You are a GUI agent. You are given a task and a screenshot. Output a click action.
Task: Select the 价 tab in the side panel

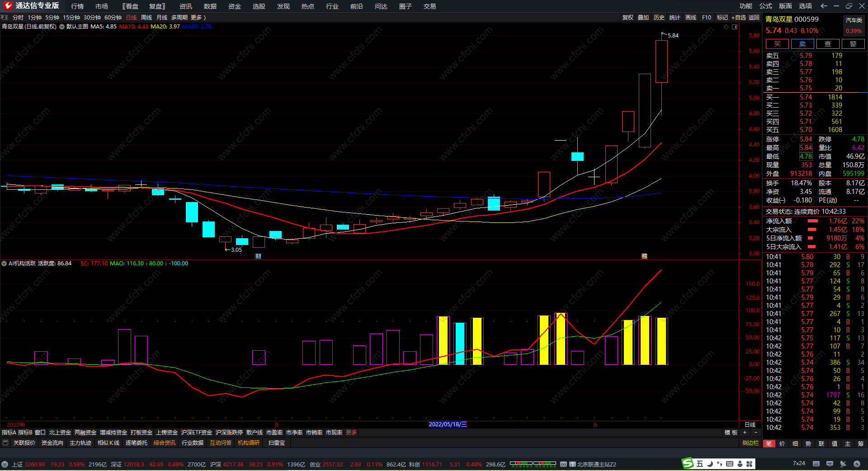782,444
